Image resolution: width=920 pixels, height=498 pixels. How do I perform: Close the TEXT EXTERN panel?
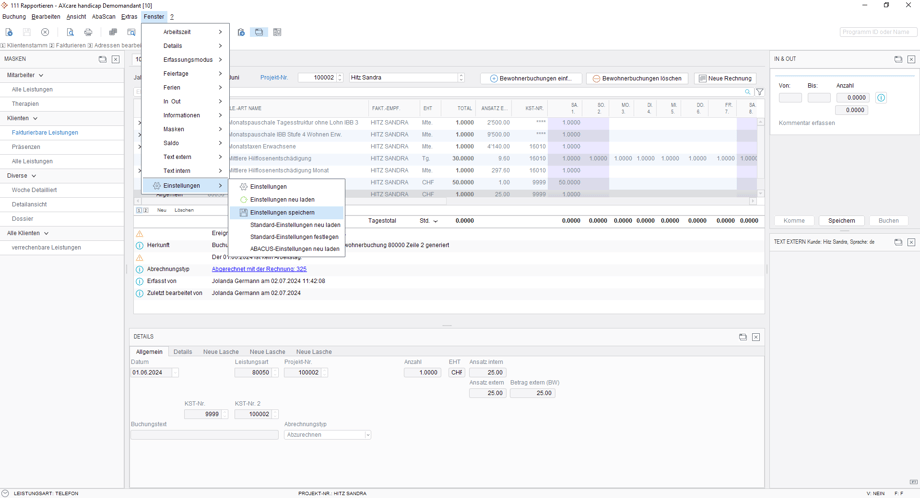coord(911,242)
